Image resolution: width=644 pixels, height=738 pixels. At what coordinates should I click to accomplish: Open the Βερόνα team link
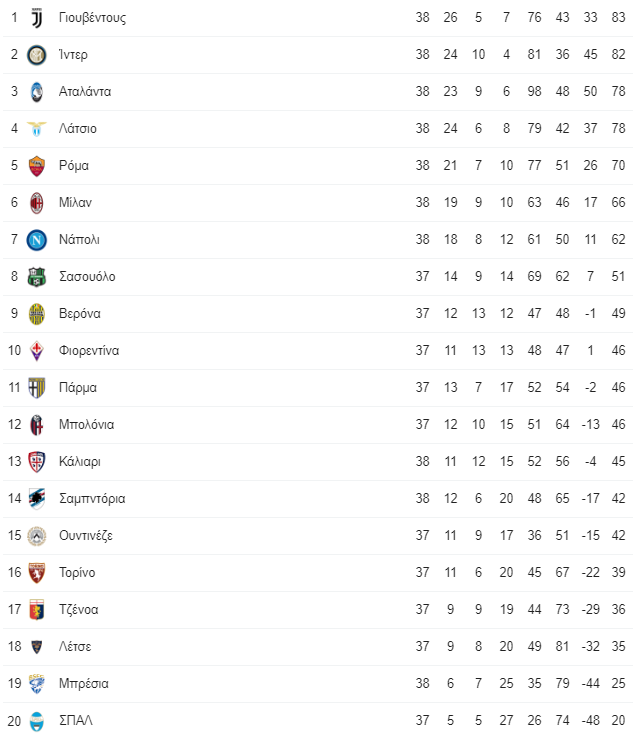click(x=80, y=314)
